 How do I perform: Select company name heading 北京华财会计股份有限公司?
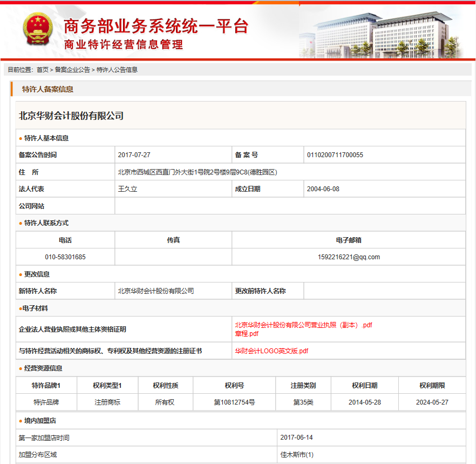point(71,116)
